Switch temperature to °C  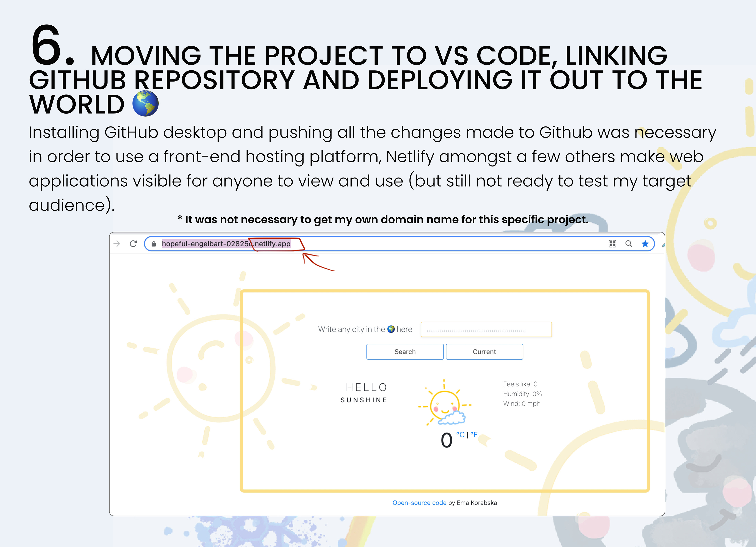(460, 435)
